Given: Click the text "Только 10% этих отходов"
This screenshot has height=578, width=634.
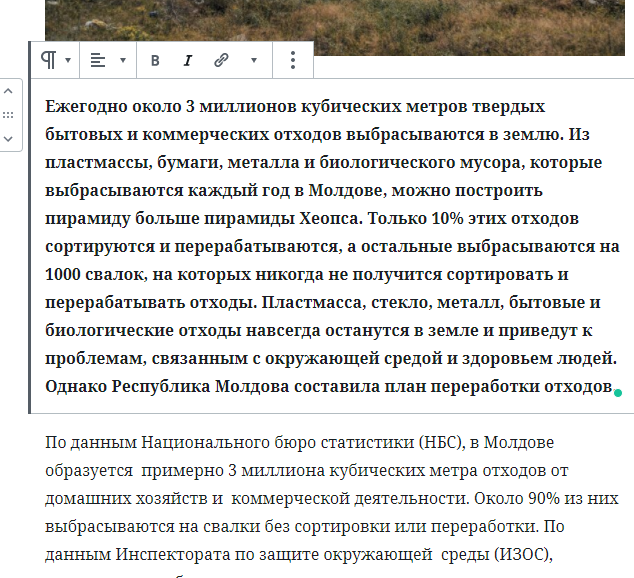Looking at the screenshot, I should 473,218.
